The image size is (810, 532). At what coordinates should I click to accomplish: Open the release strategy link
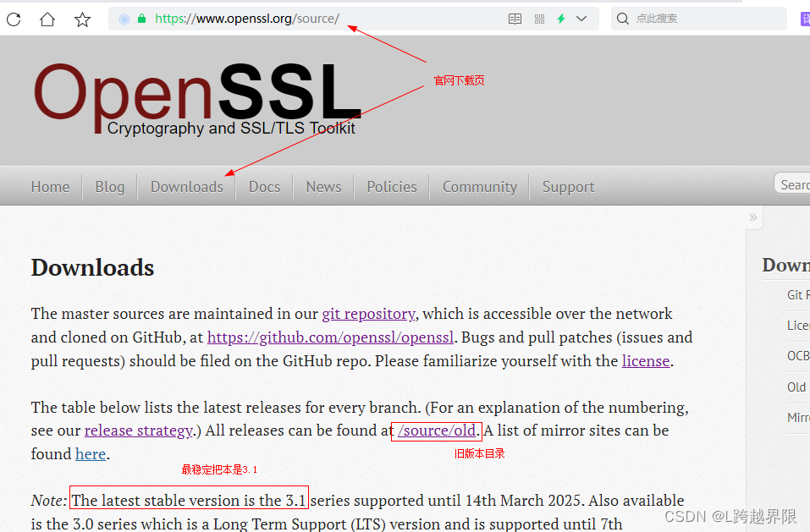click(x=138, y=431)
